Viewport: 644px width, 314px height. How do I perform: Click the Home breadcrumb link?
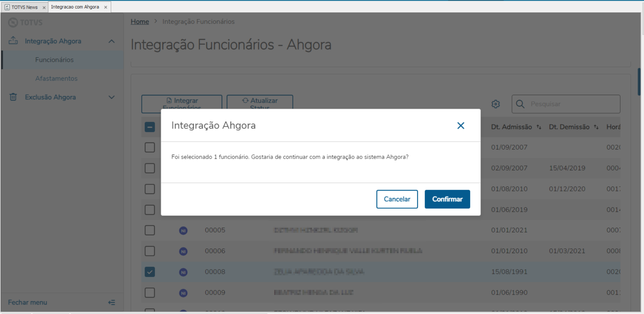pyautogui.click(x=140, y=21)
